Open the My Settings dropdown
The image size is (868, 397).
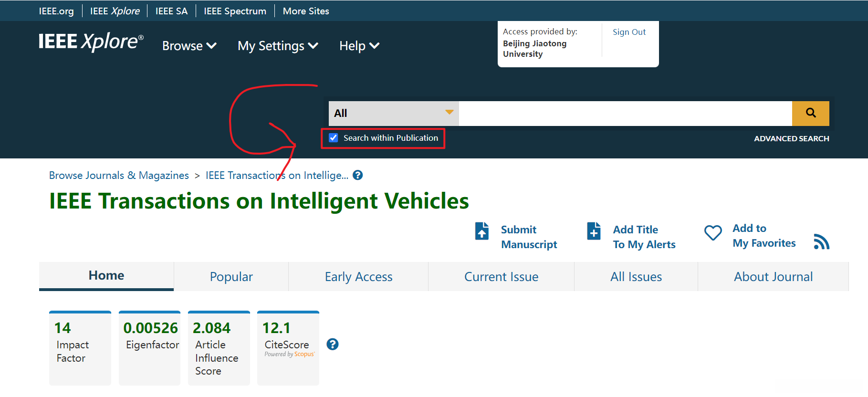point(278,46)
